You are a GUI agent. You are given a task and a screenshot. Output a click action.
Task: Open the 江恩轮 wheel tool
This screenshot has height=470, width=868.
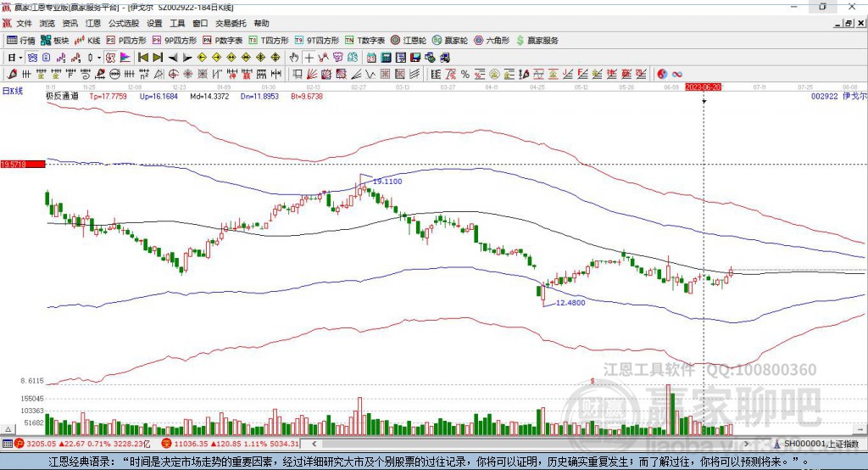409,41
